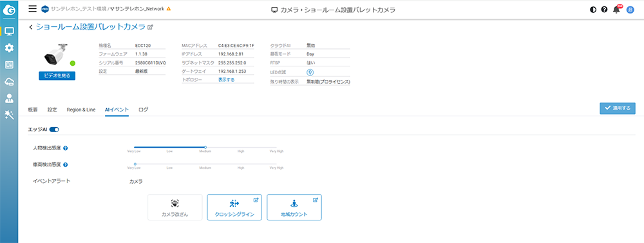Click the 人物検出感度 slider handle
Screen dimensions: 644x243
point(205,147)
